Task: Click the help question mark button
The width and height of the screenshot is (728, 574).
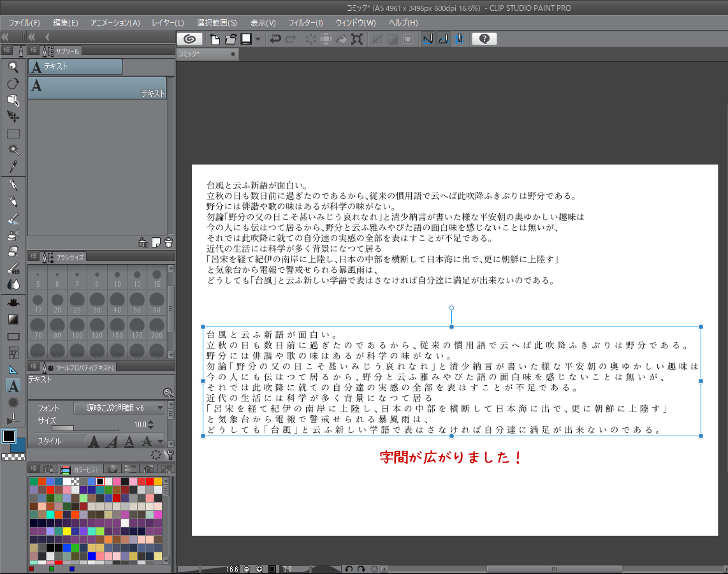Action: pyautogui.click(x=484, y=39)
